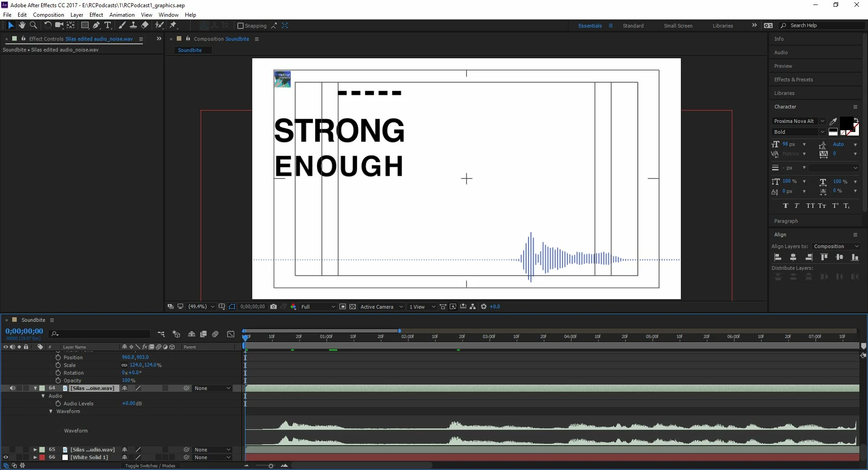Click the timeline layer search field

(100, 334)
